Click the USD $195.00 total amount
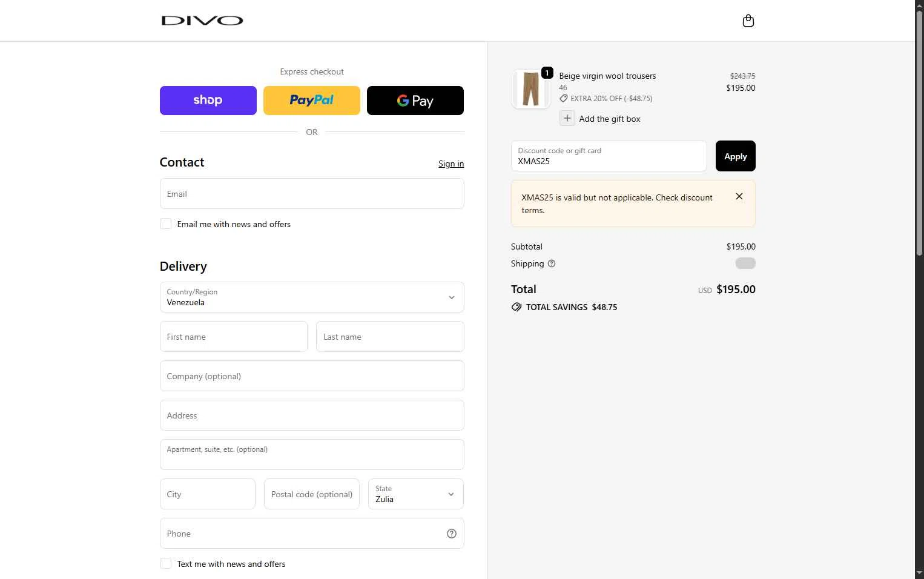This screenshot has height=579, width=924. coord(727,289)
